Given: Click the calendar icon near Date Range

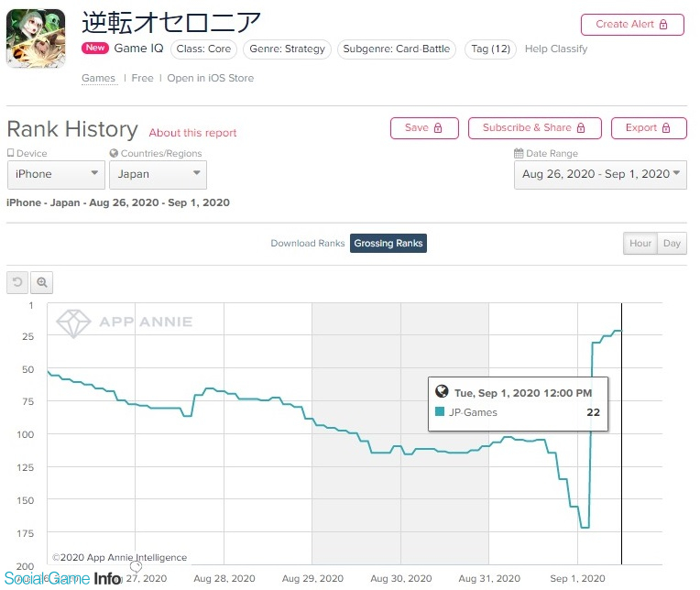Looking at the screenshot, I should pos(519,154).
